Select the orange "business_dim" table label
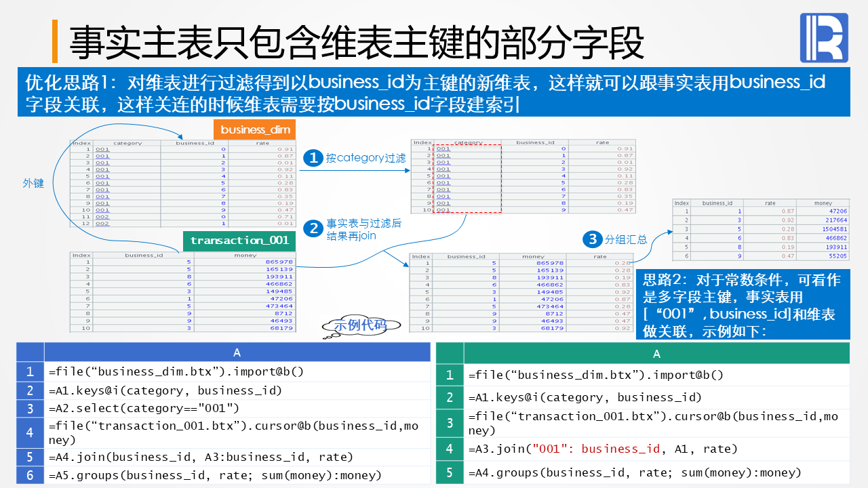The height and width of the screenshot is (488, 868). point(255,129)
